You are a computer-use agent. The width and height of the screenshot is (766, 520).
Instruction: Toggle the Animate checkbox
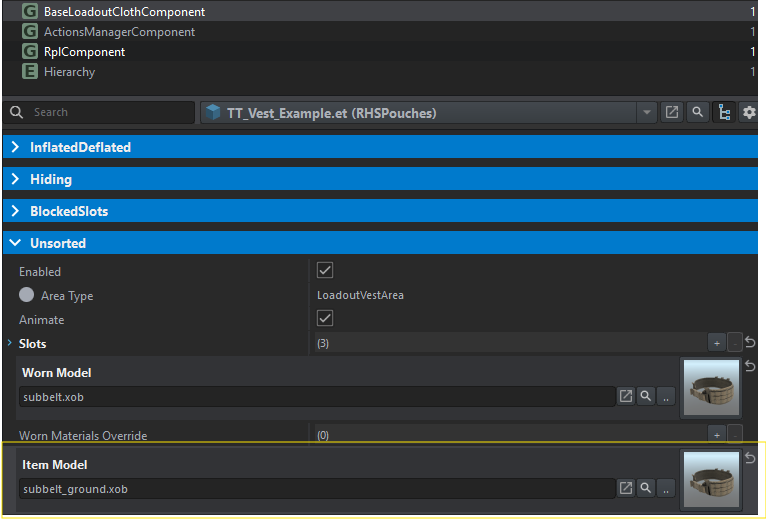[325, 319]
